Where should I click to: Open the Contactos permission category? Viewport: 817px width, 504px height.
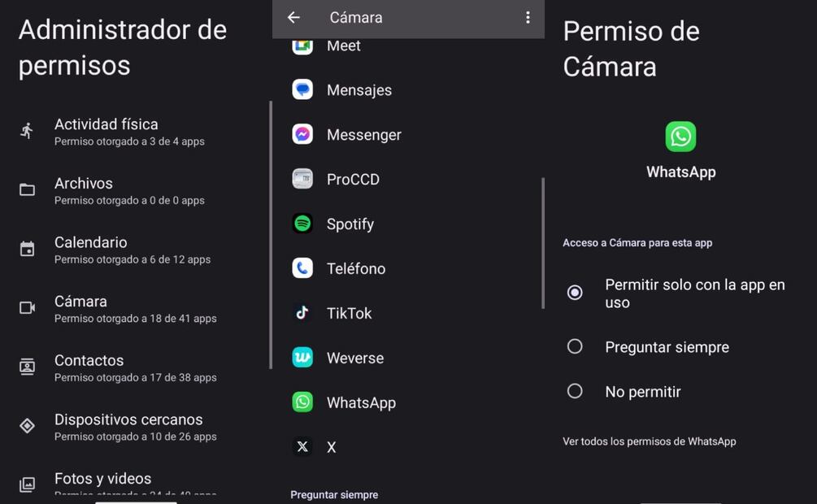point(134,367)
